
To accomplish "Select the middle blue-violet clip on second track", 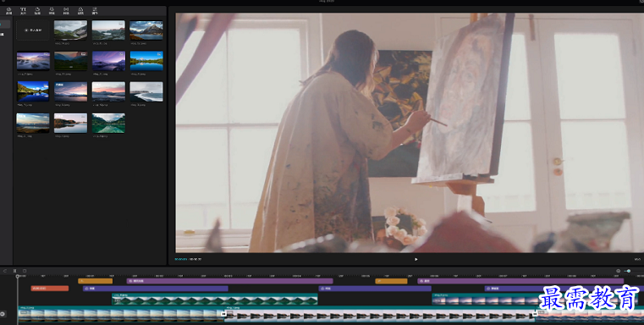I will pyautogui.click(x=375, y=289).
